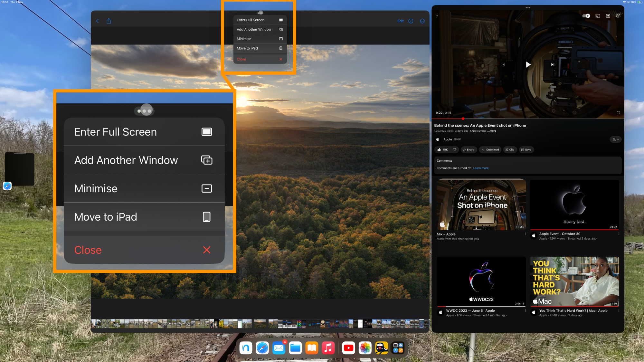Scrub the Photos thumbnail filmstrip
Viewport: 644px width, 362px height.
click(x=260, y=323)
